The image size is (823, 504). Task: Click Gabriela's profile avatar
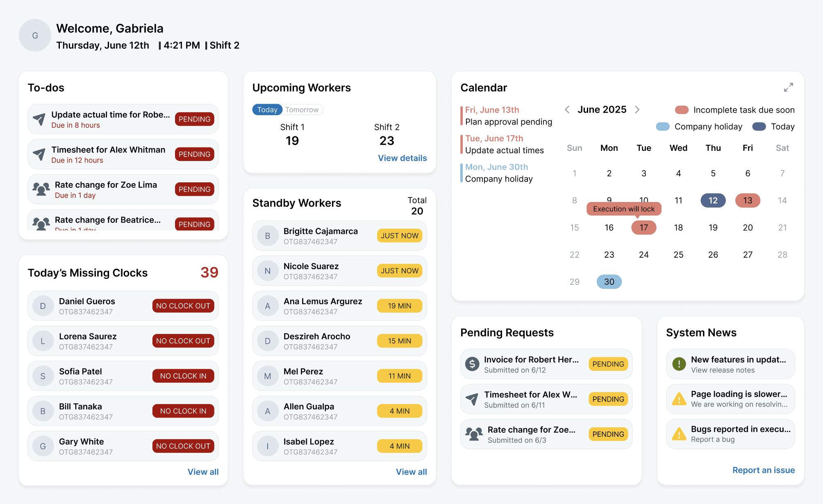35,36
